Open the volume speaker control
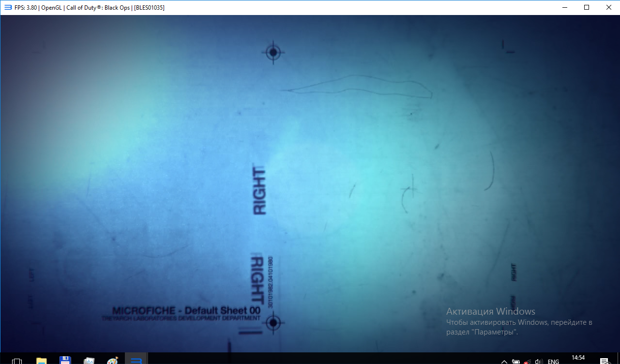 pos(539,361)
